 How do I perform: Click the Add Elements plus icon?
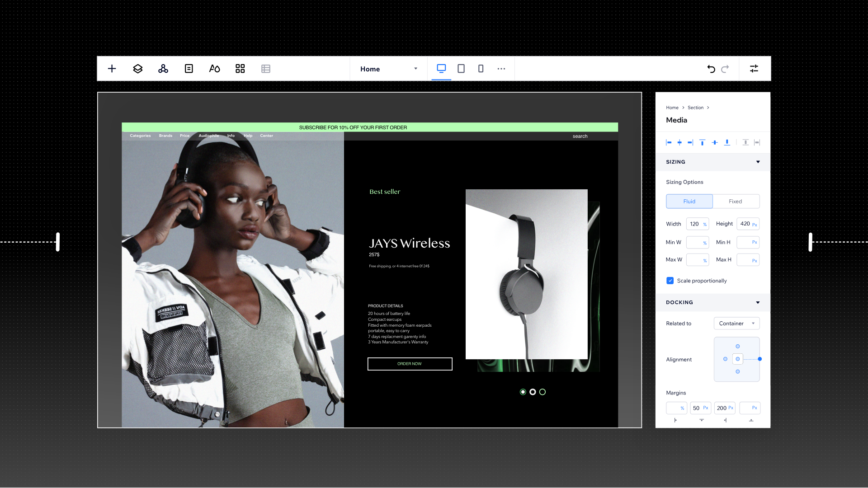click(x=112, y=68)
